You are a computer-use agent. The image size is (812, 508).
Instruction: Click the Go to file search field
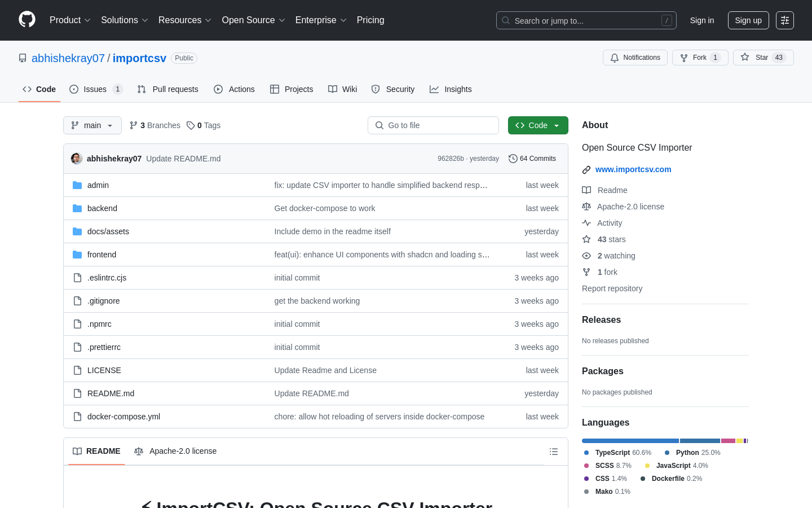point(433,125)
